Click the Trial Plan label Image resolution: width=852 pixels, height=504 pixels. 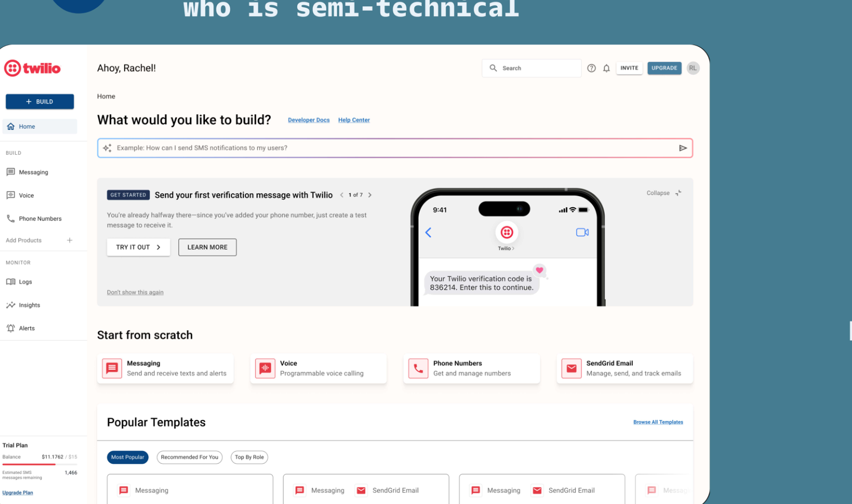15,446
